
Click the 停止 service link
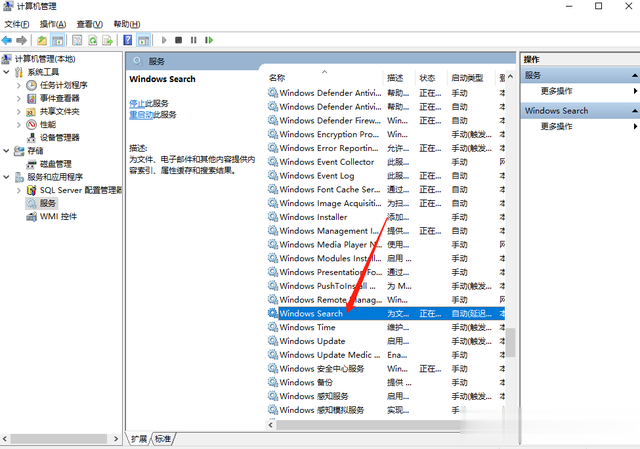click(x=137, y=103)
